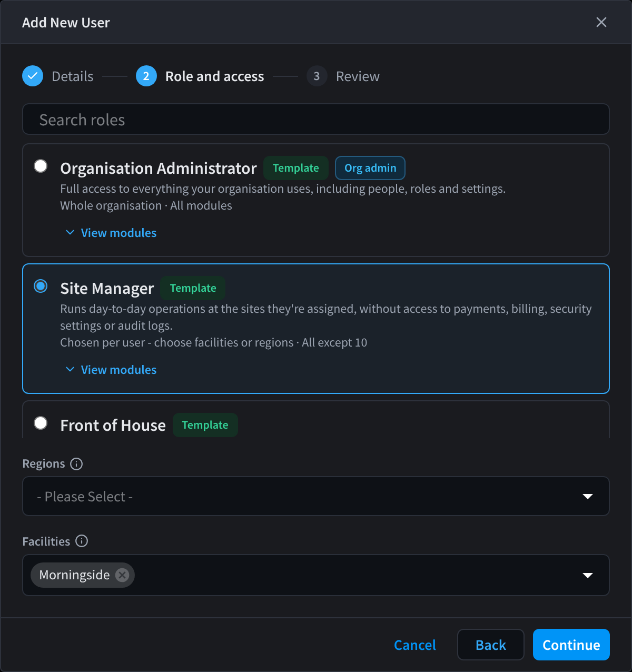Close the Add New User dialog

coord(601,22)
